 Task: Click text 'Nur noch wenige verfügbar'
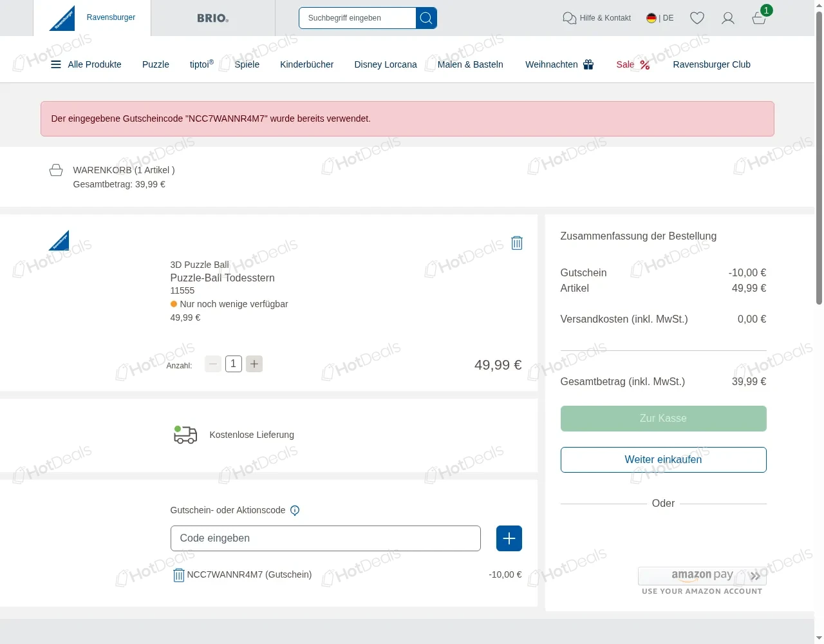234,304
